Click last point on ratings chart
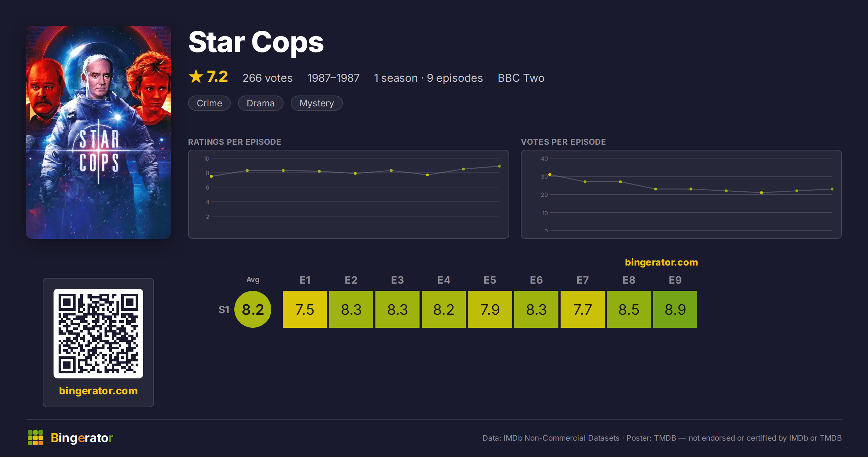Screen dimensions: 868x458 click(x=499, y=166)
